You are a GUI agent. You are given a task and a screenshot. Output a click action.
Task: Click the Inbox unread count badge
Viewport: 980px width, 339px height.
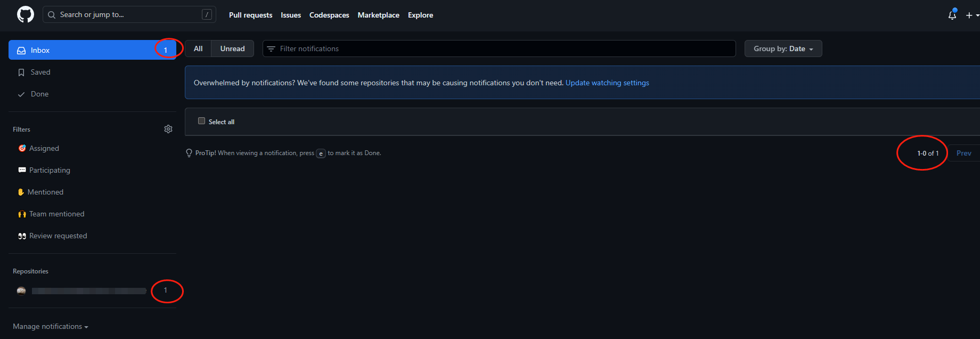[x=166, y=50]
